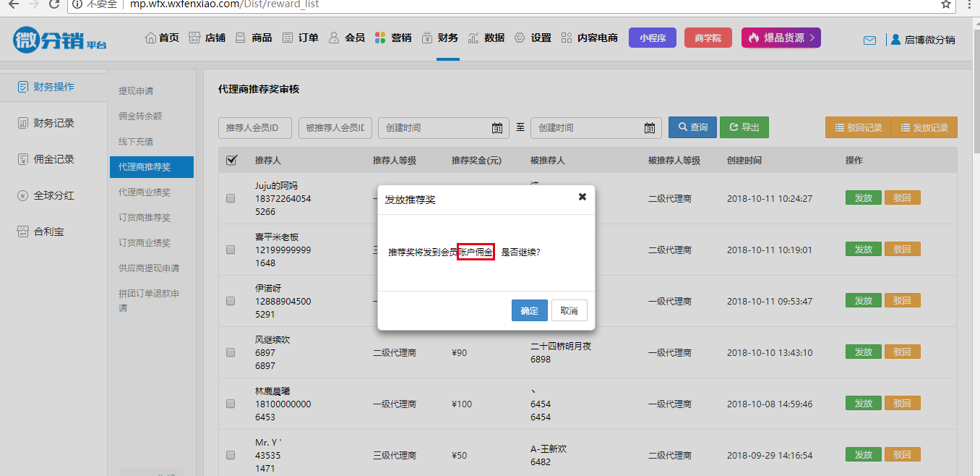Bookmark page with the star icon
Viewport: 980px width, 476px height.
[945, 4]
